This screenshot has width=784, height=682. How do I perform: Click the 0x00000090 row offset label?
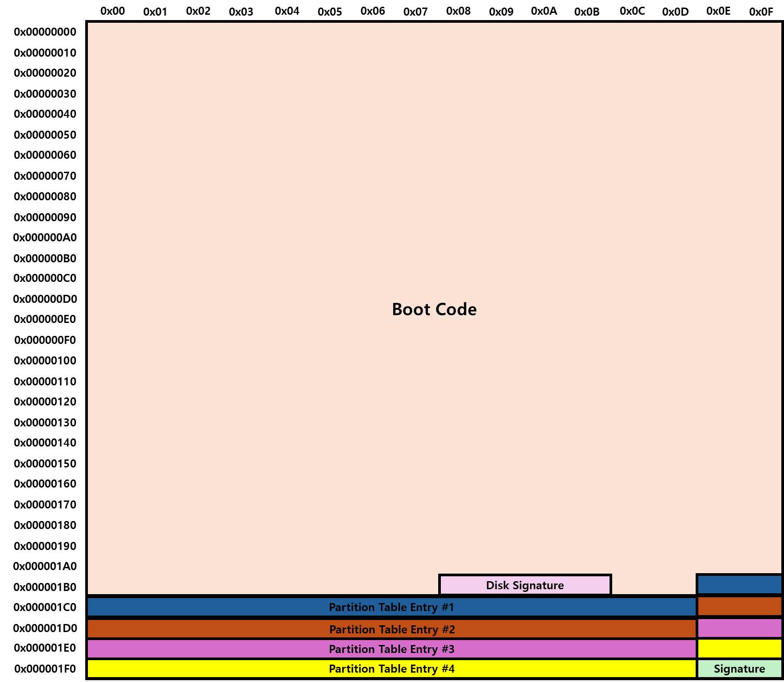tap(45, 218)
